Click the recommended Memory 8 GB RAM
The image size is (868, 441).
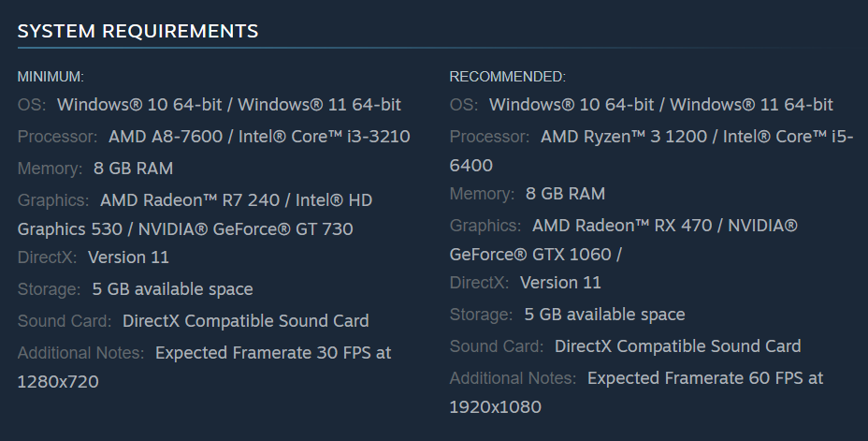tap(565, 194)
